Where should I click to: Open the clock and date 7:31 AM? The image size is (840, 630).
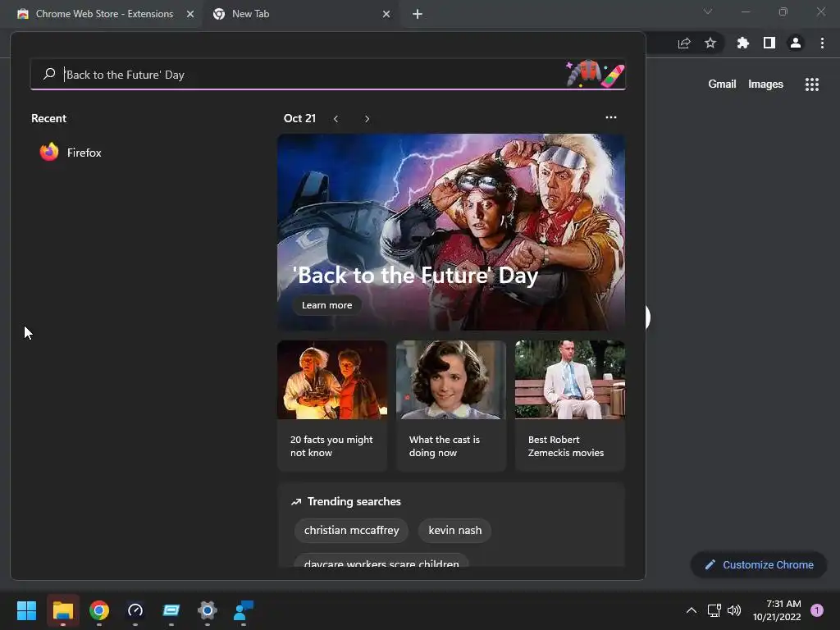pos(777,610)
